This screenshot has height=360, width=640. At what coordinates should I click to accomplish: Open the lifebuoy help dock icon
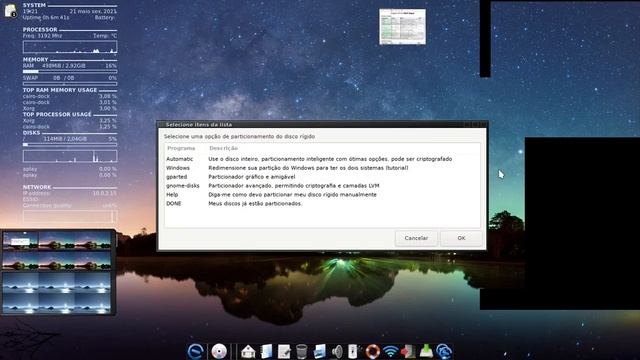pyautogui.click(x=372, y=351)
